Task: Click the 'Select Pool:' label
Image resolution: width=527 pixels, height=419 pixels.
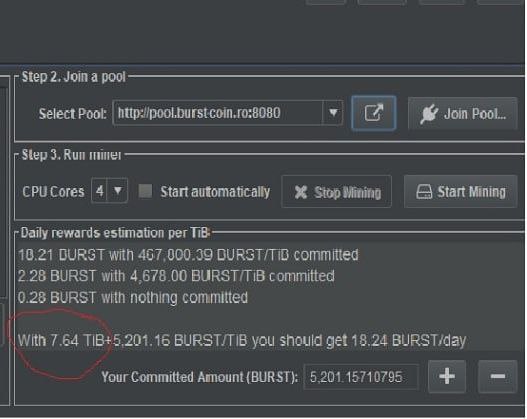Action: coord(73,114)
